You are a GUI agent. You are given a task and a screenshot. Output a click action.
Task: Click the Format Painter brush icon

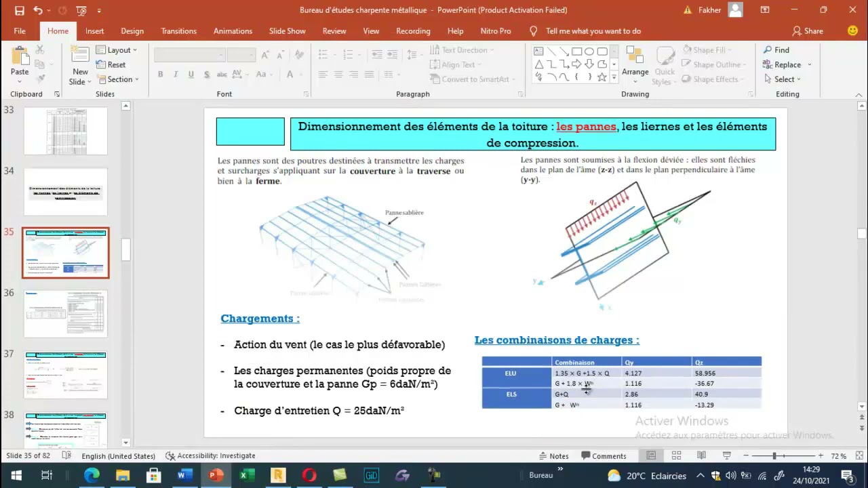tap(40, 79)
